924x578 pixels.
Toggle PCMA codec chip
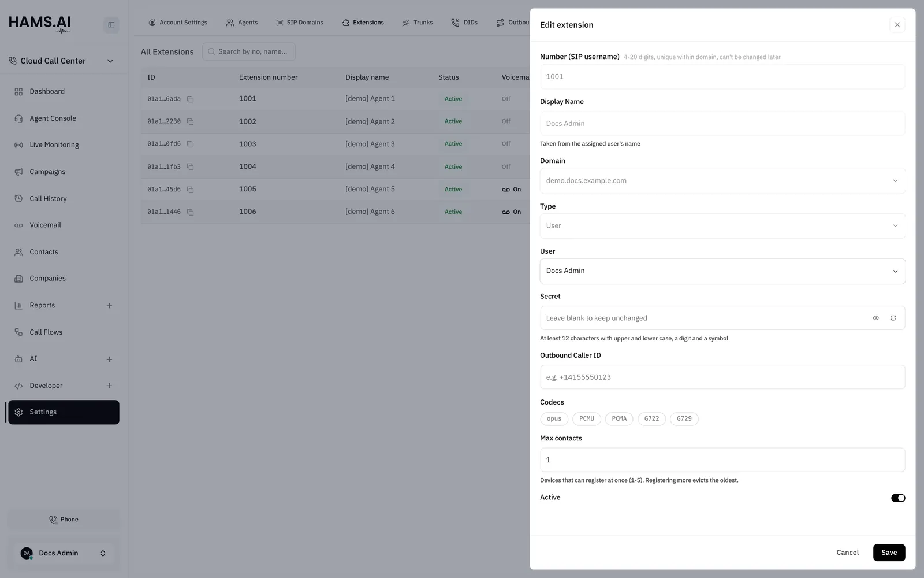[619, 418]
